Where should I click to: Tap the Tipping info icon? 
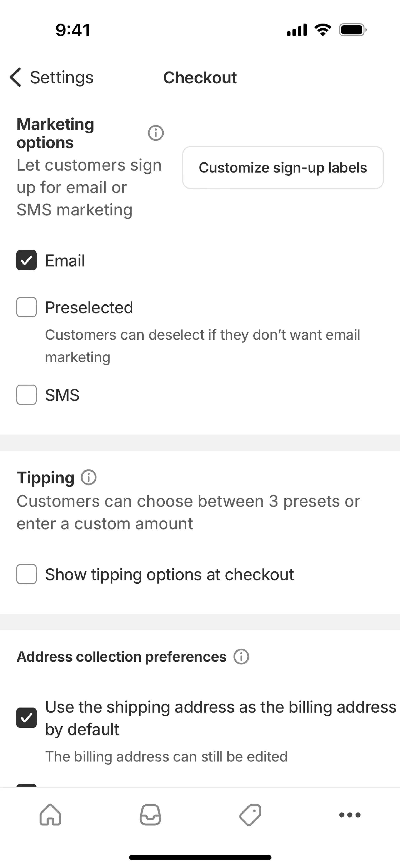pos(89,477)
